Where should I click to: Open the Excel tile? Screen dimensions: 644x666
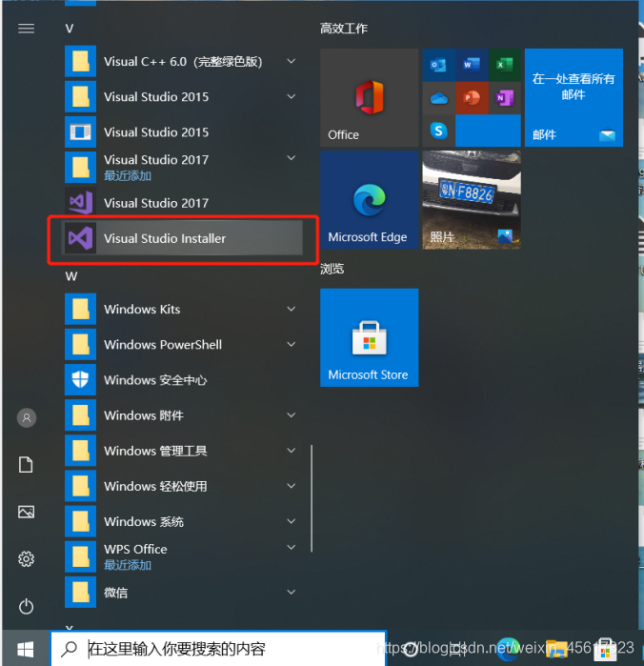[505, 65]
